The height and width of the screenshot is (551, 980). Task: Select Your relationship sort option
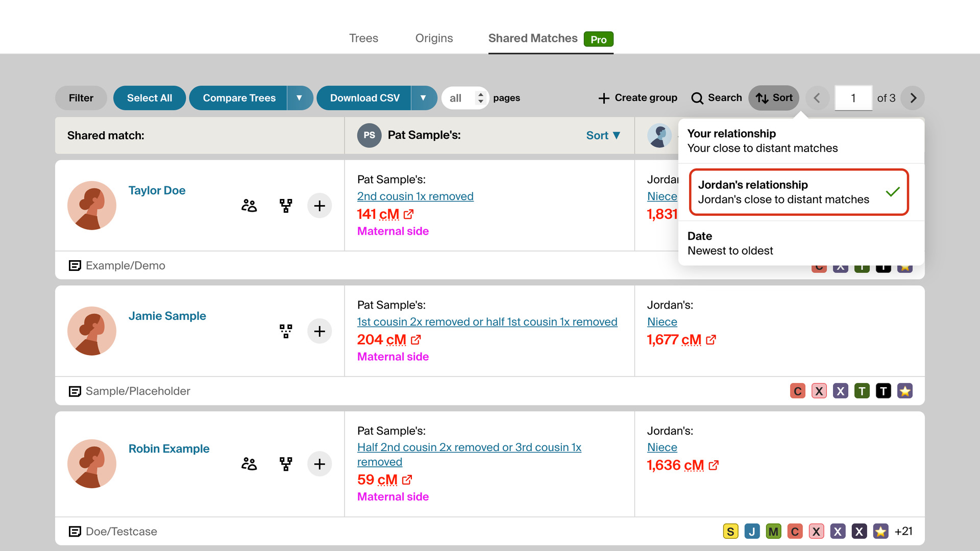click(801, 141)
